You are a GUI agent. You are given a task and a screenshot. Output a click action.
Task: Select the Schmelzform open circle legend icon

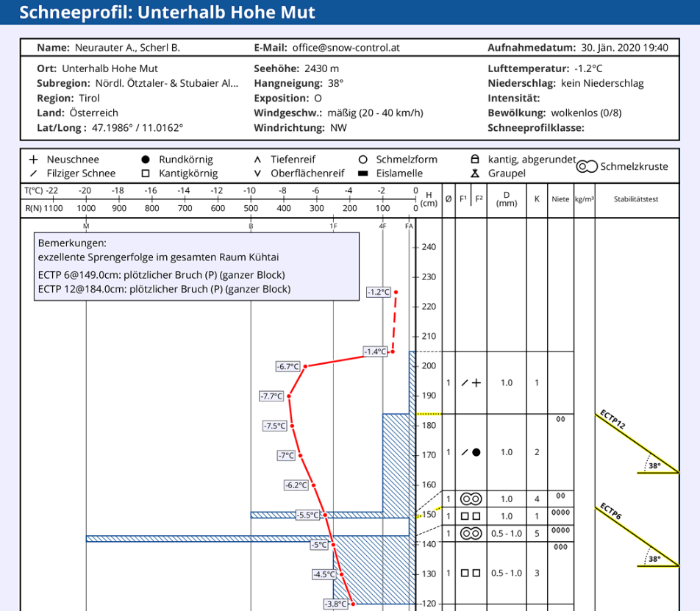pyautogui.click(x=363, y=160)
